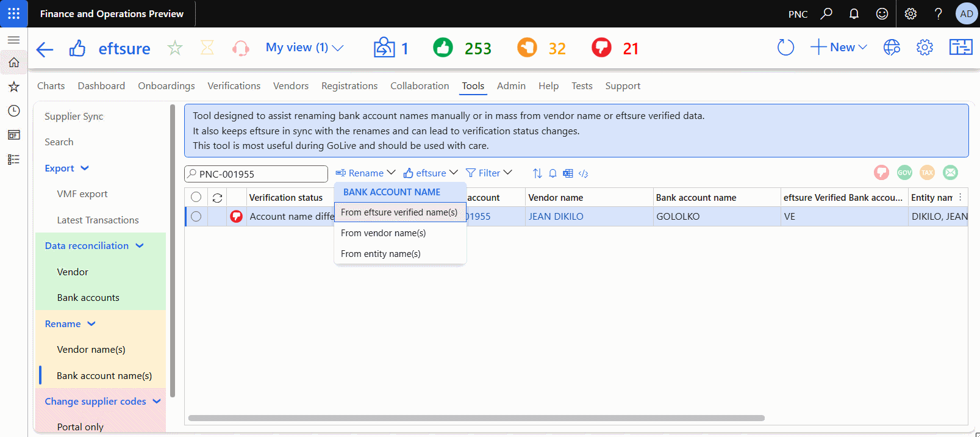Click the red status icon in row

[236, 216]
